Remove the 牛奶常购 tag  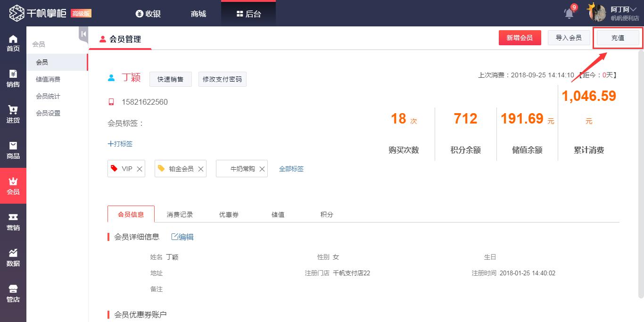262,169
